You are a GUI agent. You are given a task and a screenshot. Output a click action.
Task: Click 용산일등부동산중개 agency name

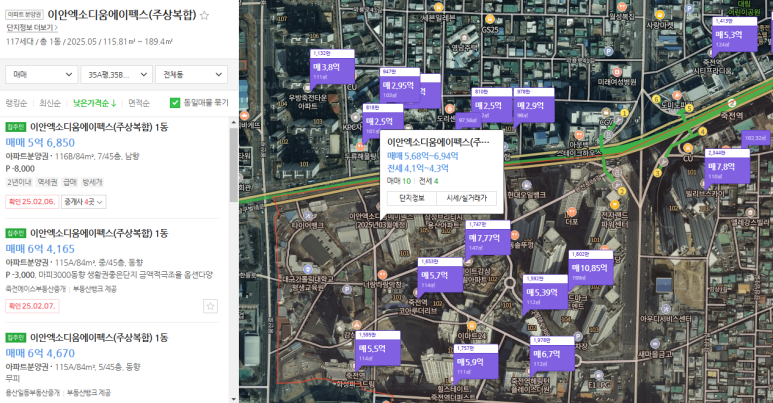coord(33,393)
